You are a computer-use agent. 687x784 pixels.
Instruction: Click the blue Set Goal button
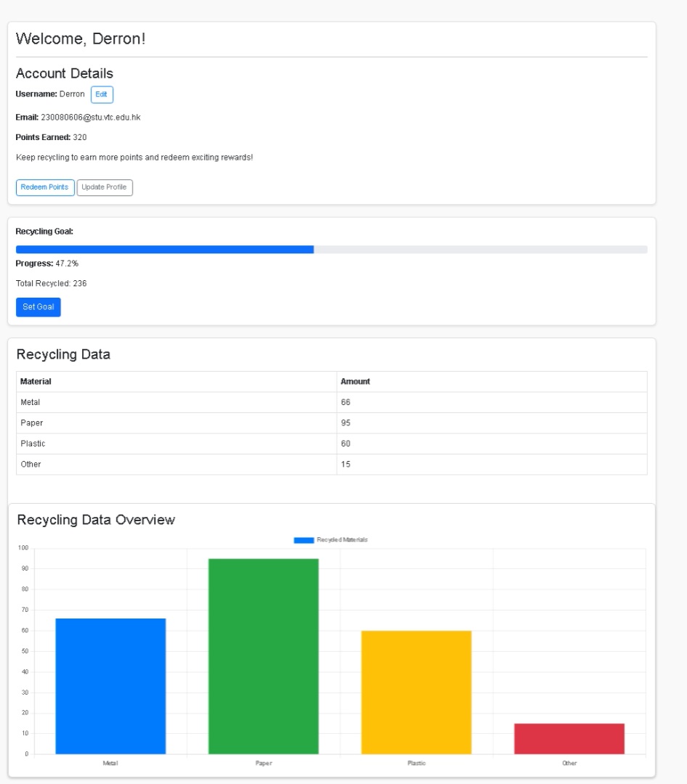point(38,307)
